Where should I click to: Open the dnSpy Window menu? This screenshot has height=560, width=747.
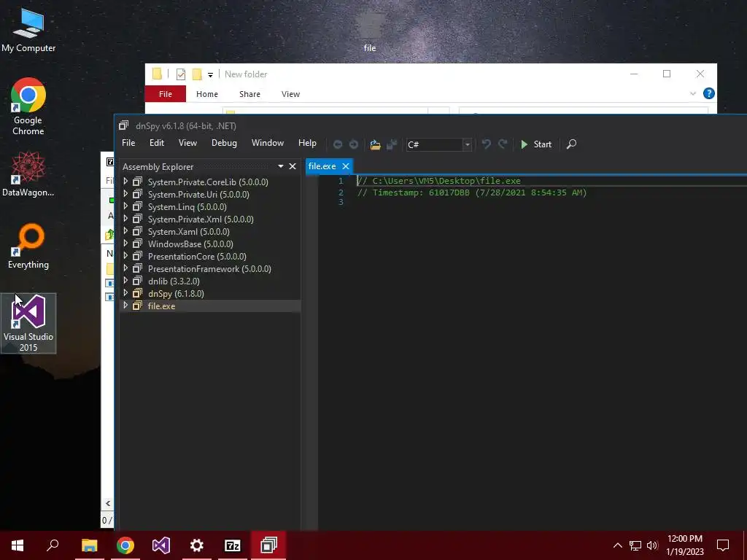pos(267,143)
